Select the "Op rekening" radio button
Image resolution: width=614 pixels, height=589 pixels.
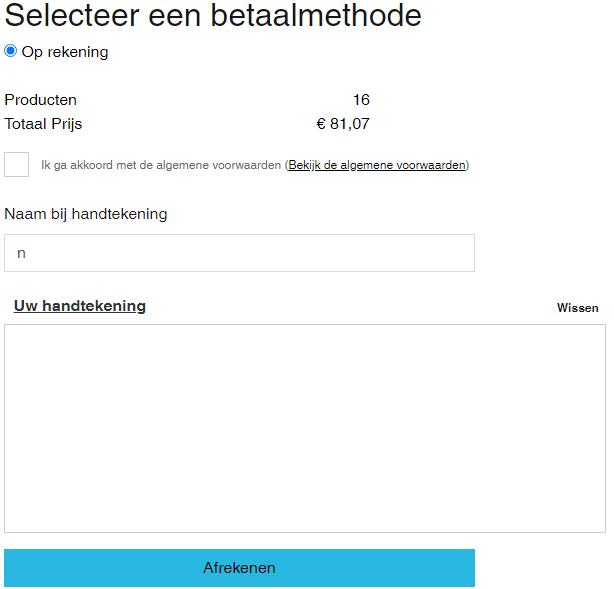pyautogui.click(x=11, y=51)
